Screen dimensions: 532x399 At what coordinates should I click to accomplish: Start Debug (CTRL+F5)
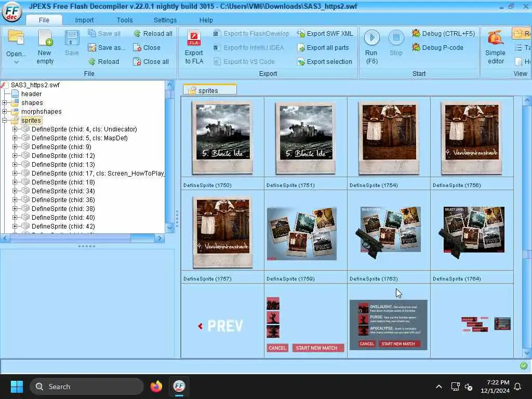(443, 33)
